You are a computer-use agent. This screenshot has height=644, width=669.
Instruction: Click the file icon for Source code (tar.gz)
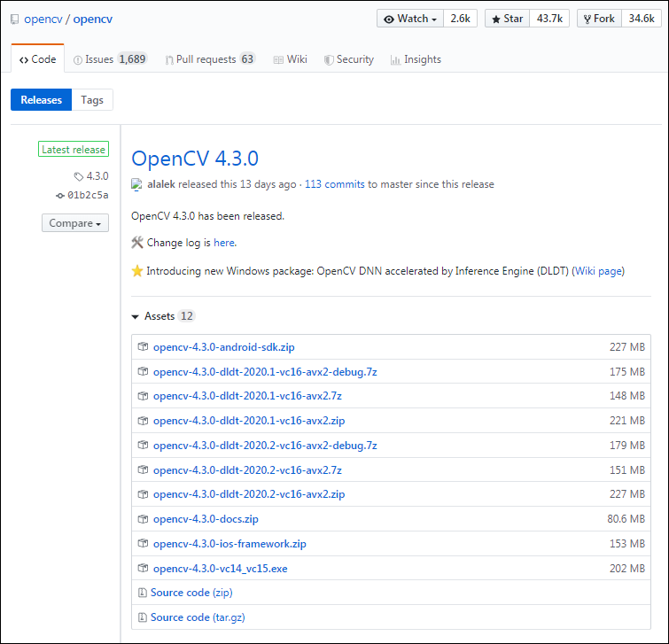(x=143, y=617)
